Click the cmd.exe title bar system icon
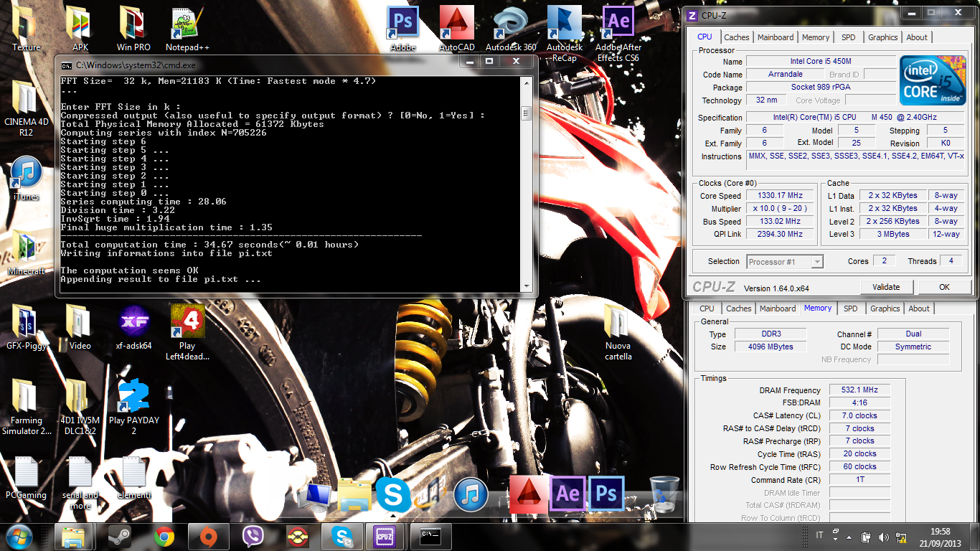This screenshot has height=551, width=980. coord(66,65)
